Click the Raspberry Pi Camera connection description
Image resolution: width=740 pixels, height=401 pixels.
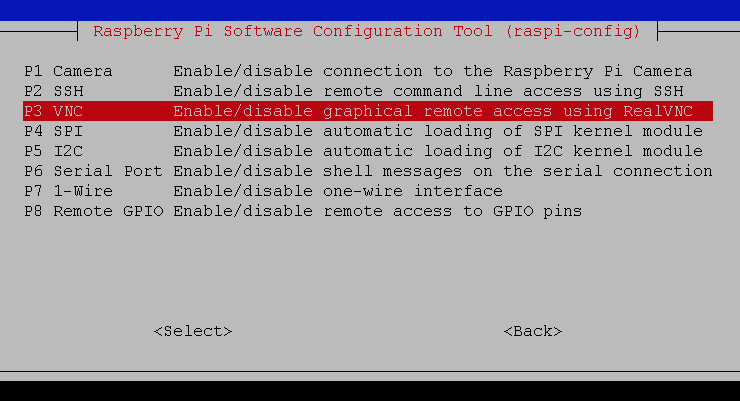[x=432, y=72]
